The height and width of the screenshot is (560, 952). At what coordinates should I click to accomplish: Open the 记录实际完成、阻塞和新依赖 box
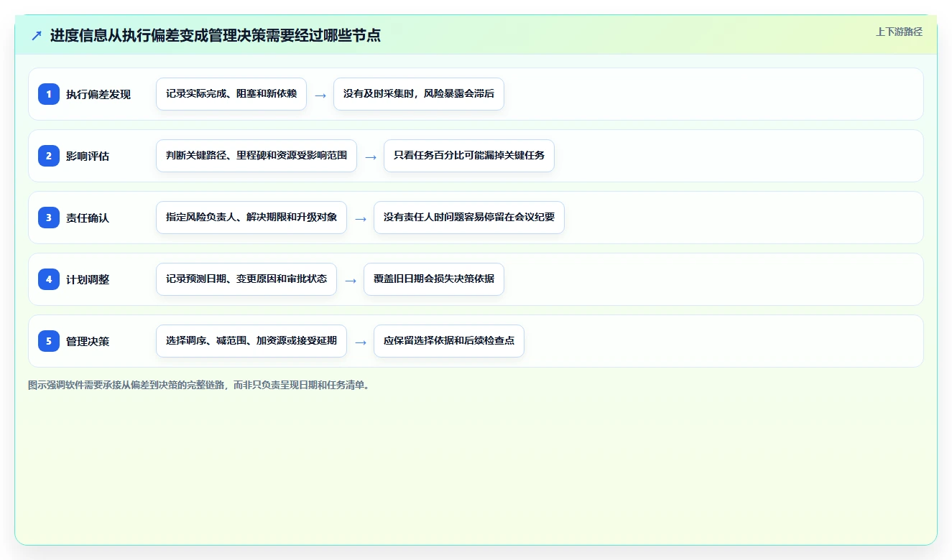[231, 94]
